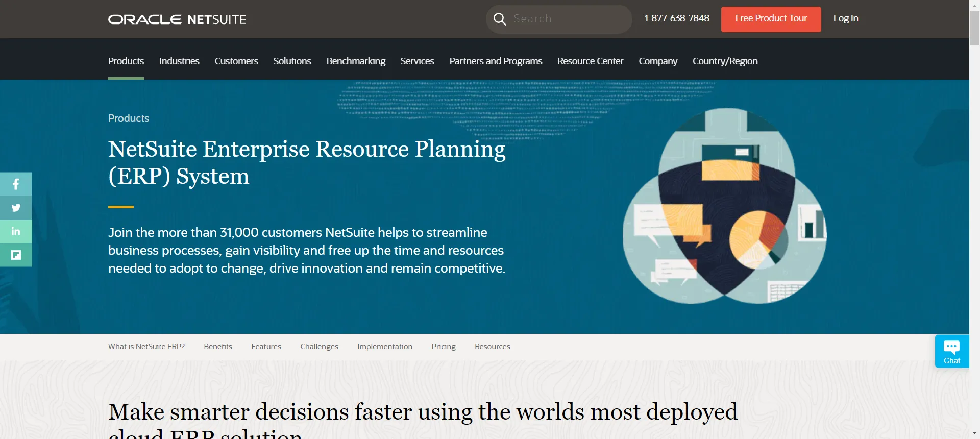Click the Products breadcrumb link
Image resolution: width=980 pixels, height=439 pixels.
click(129, 118)
